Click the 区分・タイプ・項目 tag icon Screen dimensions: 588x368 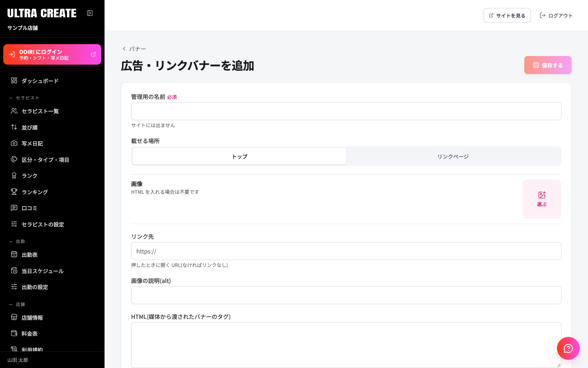point(14,159)
